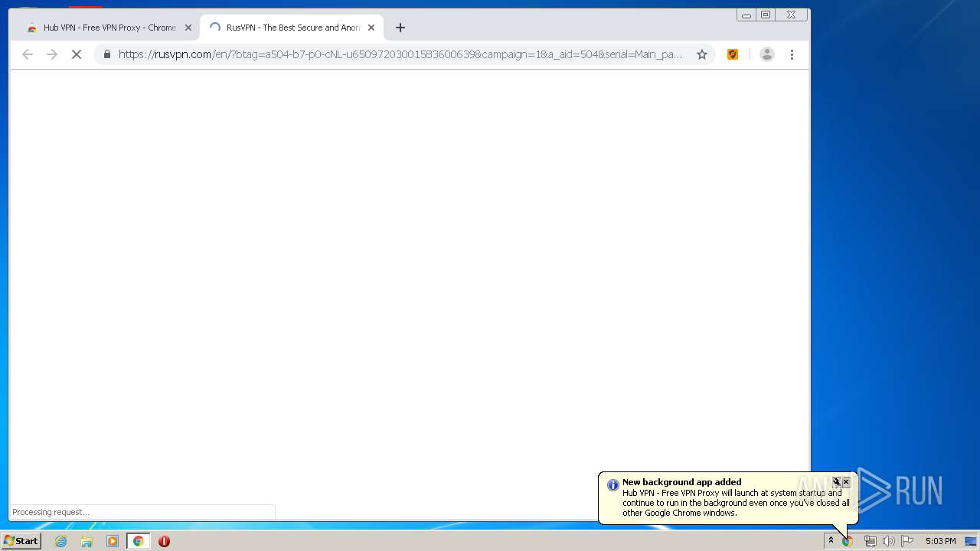Click the 5:03 PM clock

pyautogui.click(x=940, y=541)
